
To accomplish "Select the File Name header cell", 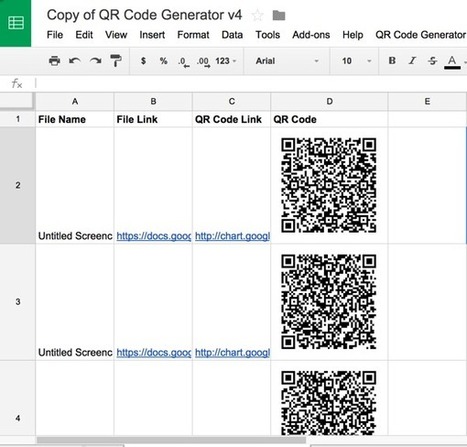I will 75,119.
